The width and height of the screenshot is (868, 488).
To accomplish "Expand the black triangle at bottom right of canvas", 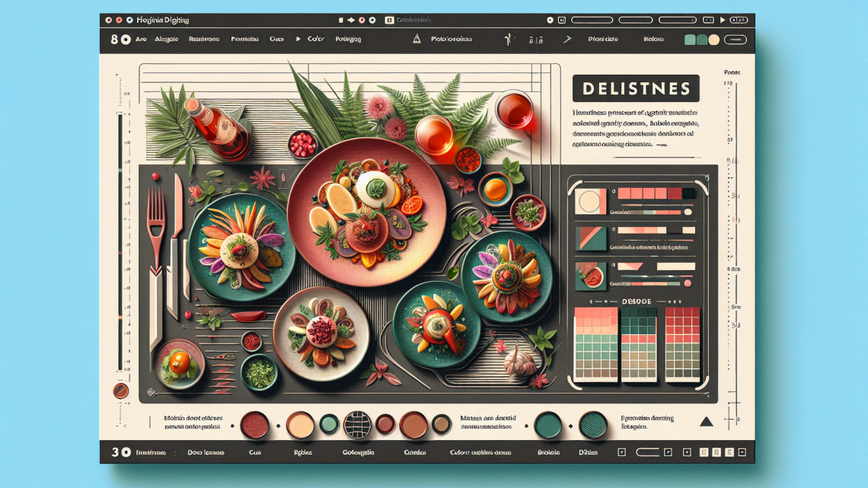I will tap(706, 421).
